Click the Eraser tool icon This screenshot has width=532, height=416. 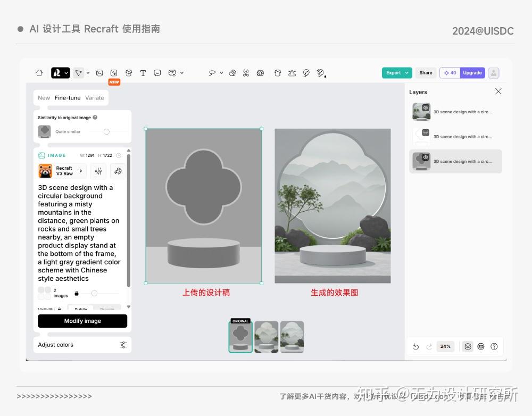click(x=232, y=72)
